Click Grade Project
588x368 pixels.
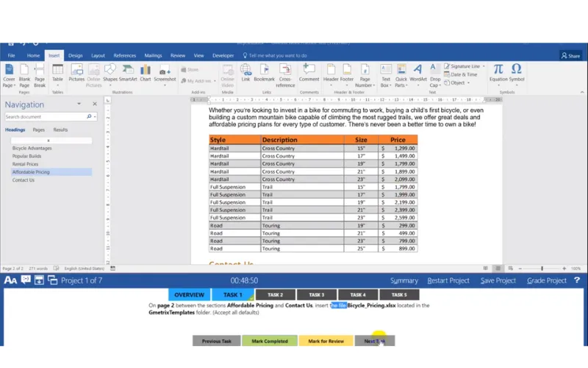point(546,280)
